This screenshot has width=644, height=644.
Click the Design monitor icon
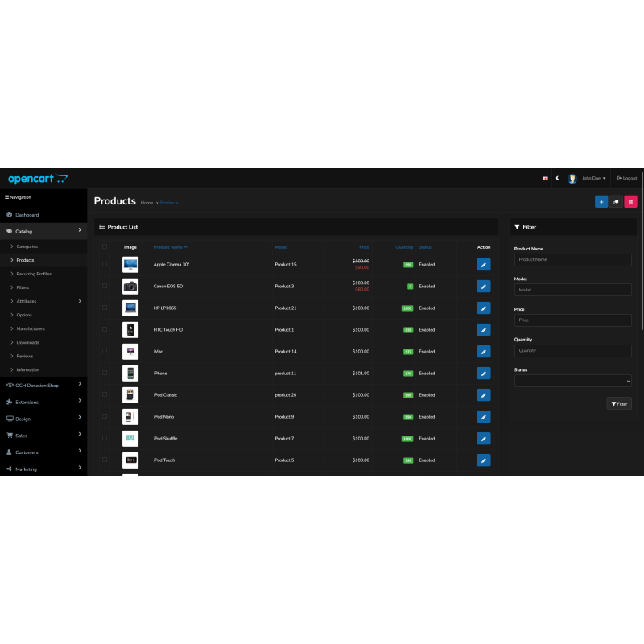[11, 419]
